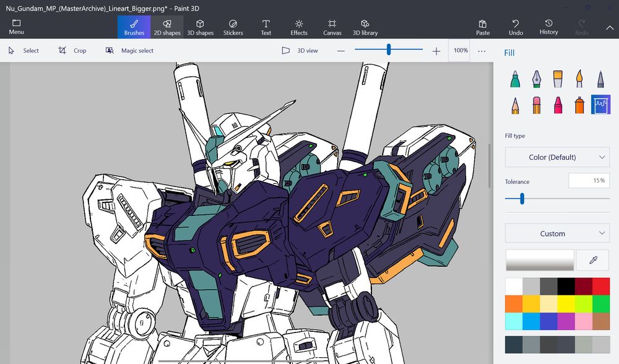Select the Watercolor brush
619x364 pixels.
[x=579, y=79]
